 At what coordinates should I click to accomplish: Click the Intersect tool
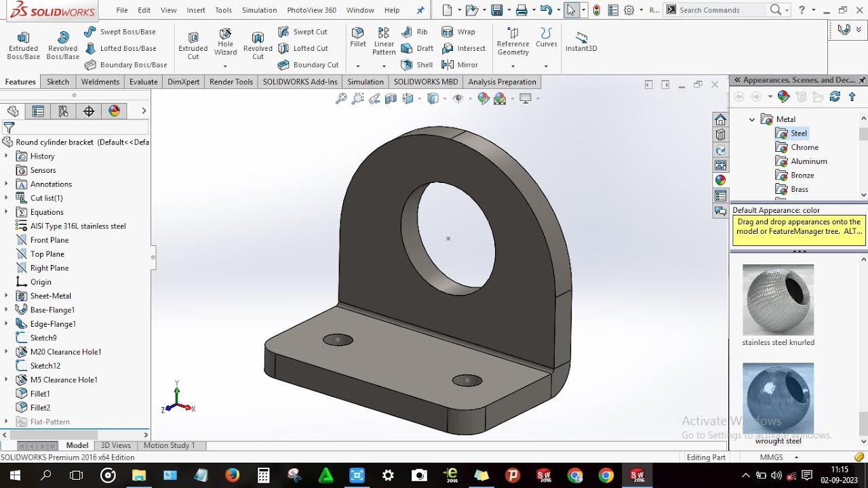pyautogui.click(x=464, y=48)
